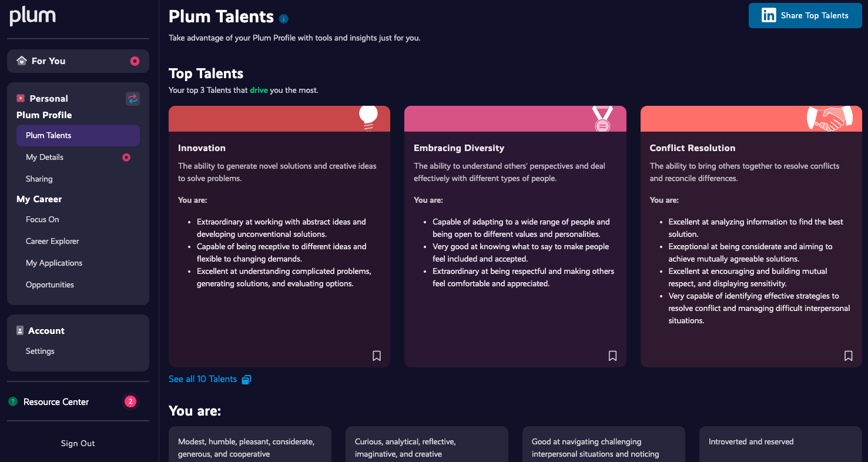868x462 pixels.
Task: Go to My Applications page
Action: (54, 263)
